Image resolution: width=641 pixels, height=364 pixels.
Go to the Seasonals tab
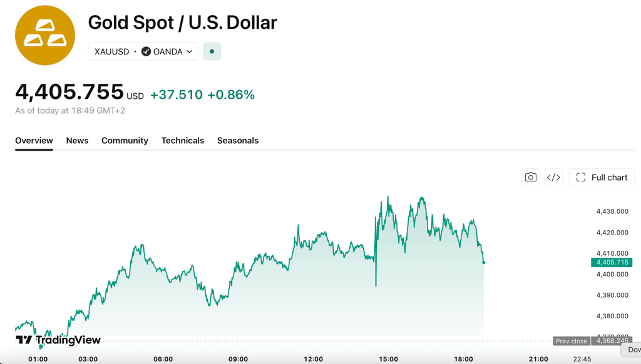tap(238, 141)
